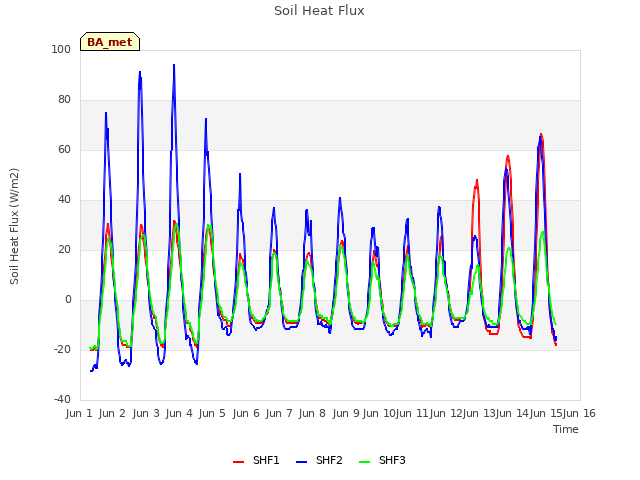The image size is (640, 480).
Task: Toggle the SHF2 legend entry
Action: (x=319, y=460)
